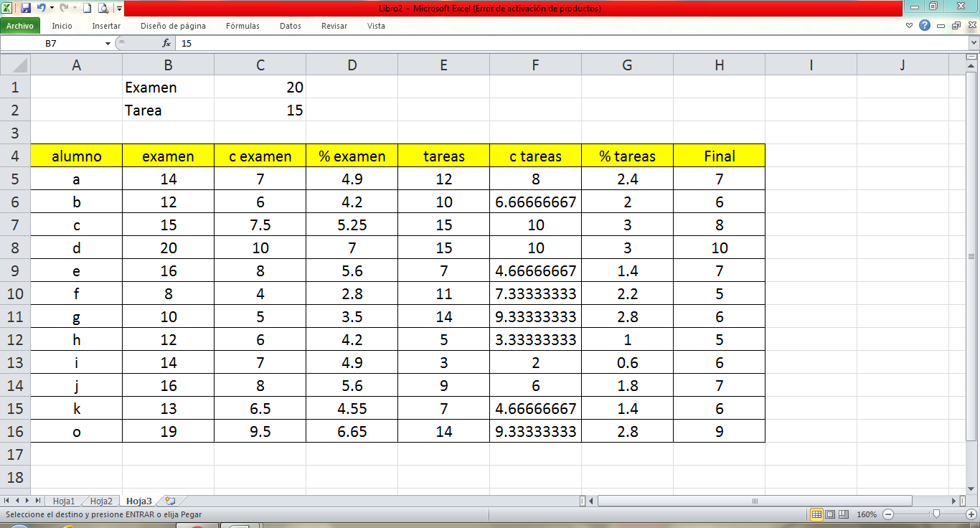
Task: Select column J header
Action: pyautogui.click(x=903, y=65)
